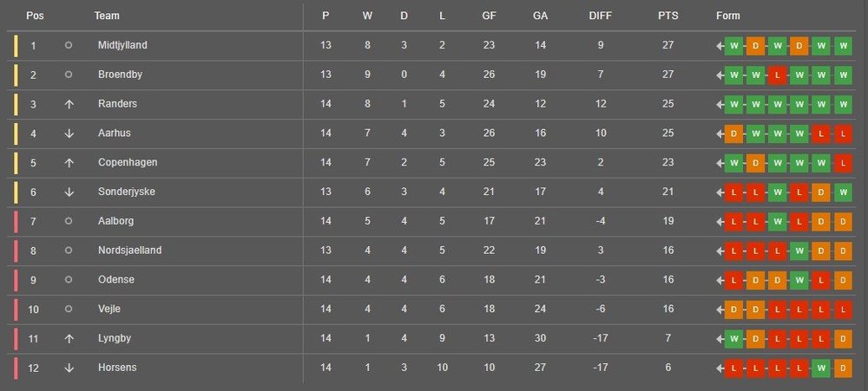Click the up arrow icon beside Randers
This screenshot has height=391, width=868.
(x=69, y=104)
